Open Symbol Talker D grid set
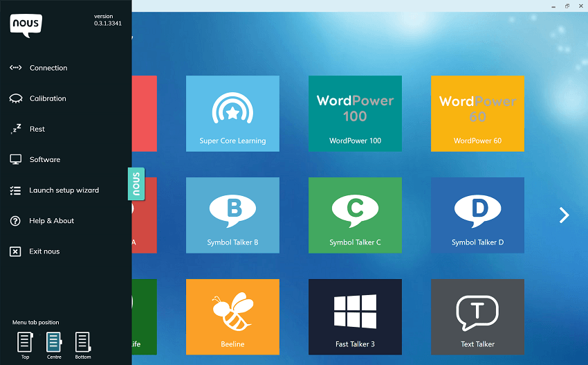Screen dimensions: 588x365 coord(477,215)
